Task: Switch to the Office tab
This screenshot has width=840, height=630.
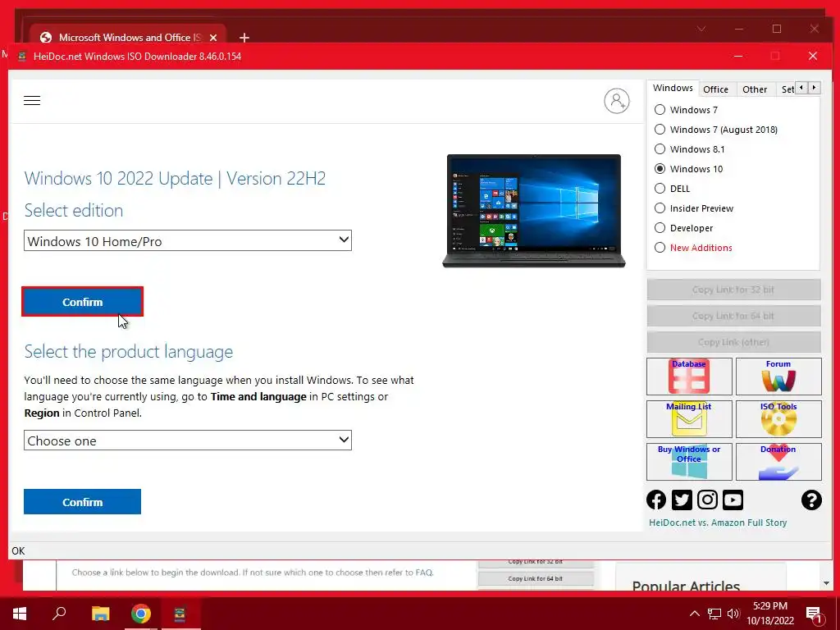Action: [x=715, y=89]
